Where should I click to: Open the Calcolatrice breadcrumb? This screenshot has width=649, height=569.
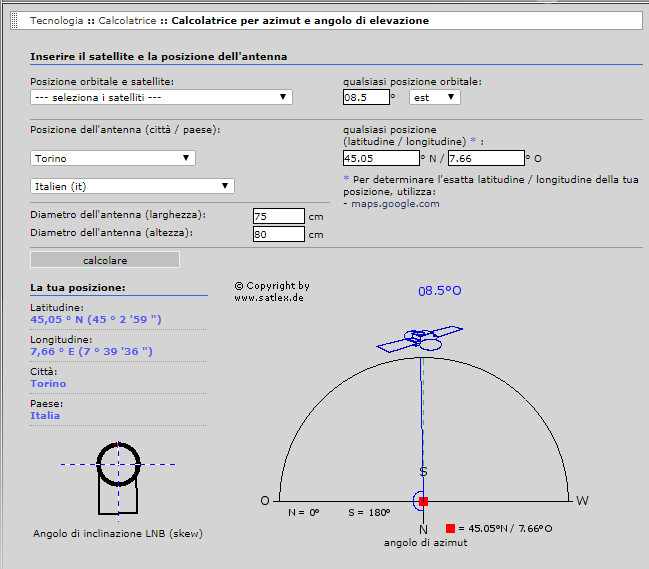coord(127,20)
